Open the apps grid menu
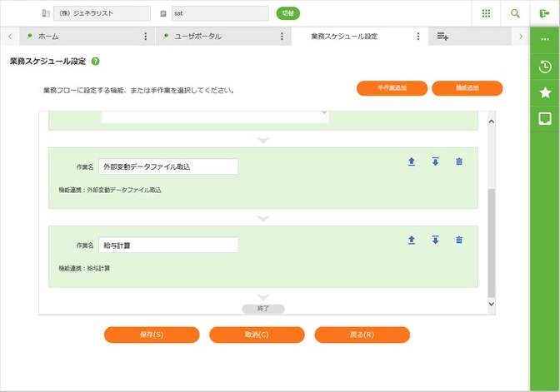 486,13
